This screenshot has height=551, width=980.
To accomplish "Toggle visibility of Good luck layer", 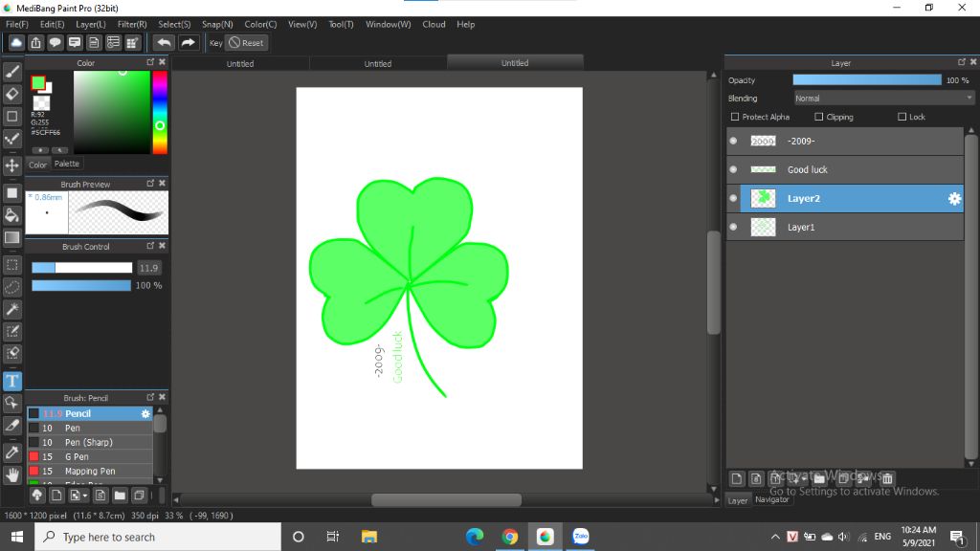I will tap(733, 170).
